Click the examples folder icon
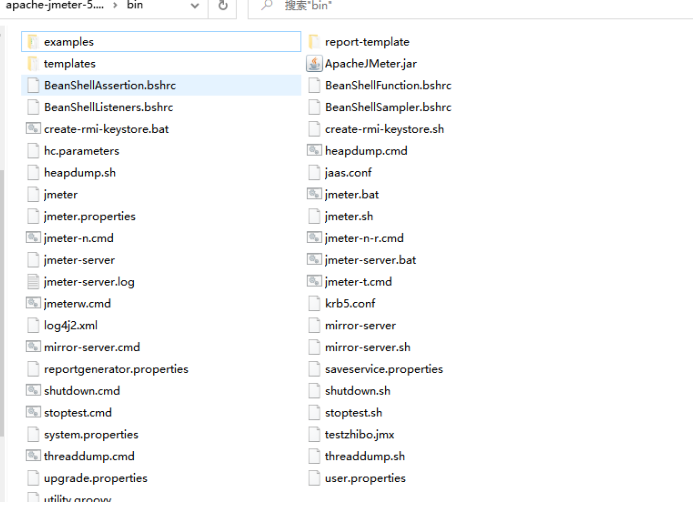The width and height of the screenshot is (693, 506). pos(33,42)
